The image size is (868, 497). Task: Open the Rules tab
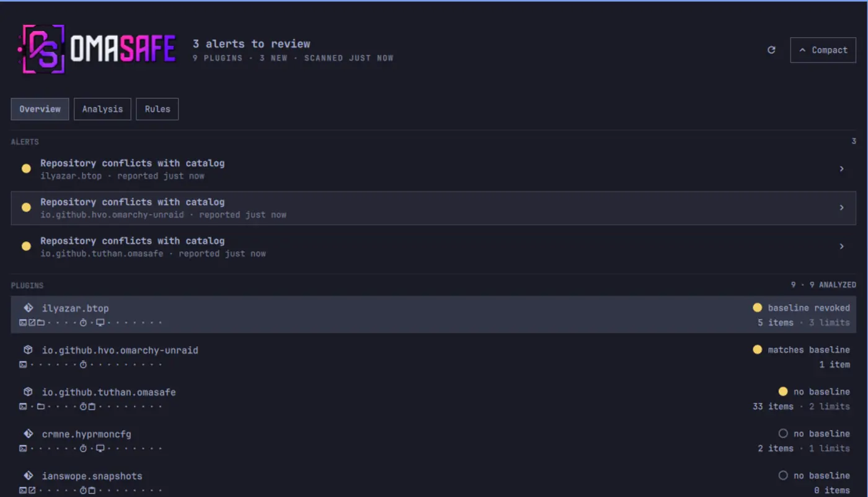pos(157,109)
